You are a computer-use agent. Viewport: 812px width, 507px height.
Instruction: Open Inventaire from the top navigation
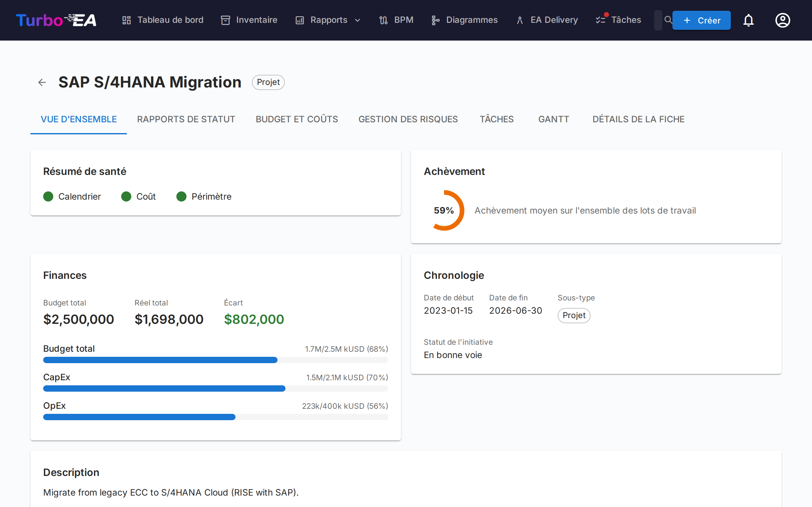[249, 20]
